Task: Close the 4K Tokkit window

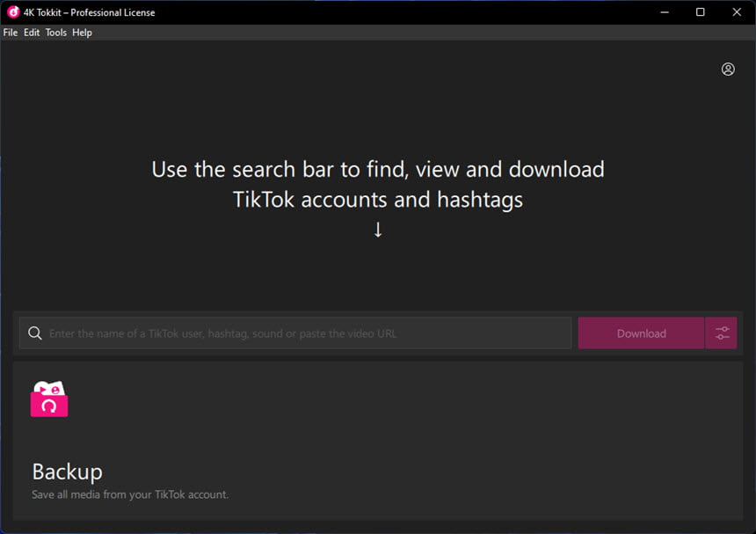Action: pos(737,12)
